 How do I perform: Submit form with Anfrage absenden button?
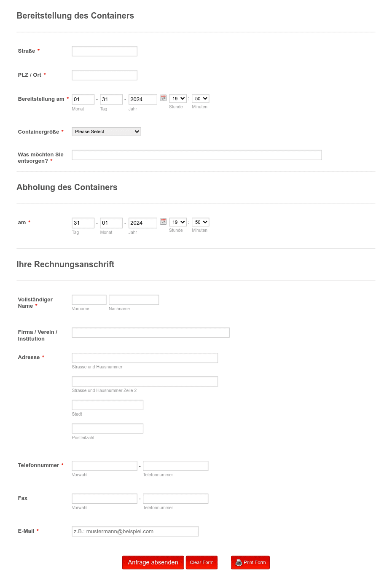coord(153,562)
